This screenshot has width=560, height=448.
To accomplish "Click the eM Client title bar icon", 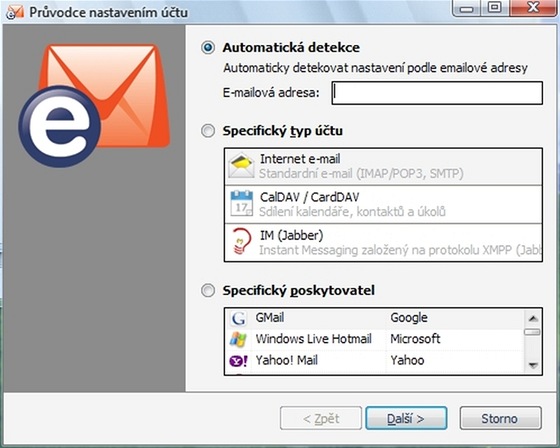I will (x=15, y=12).
